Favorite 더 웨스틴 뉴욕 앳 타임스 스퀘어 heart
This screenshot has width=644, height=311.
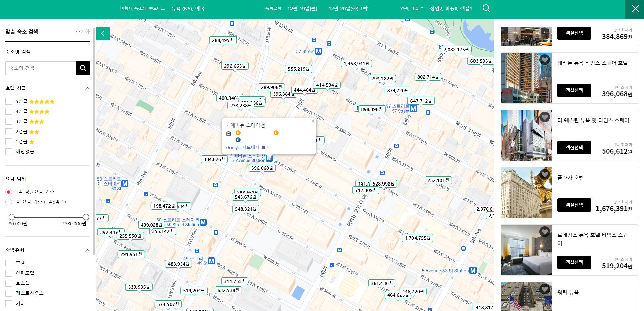pyautogui.click(x=544, y=117)
